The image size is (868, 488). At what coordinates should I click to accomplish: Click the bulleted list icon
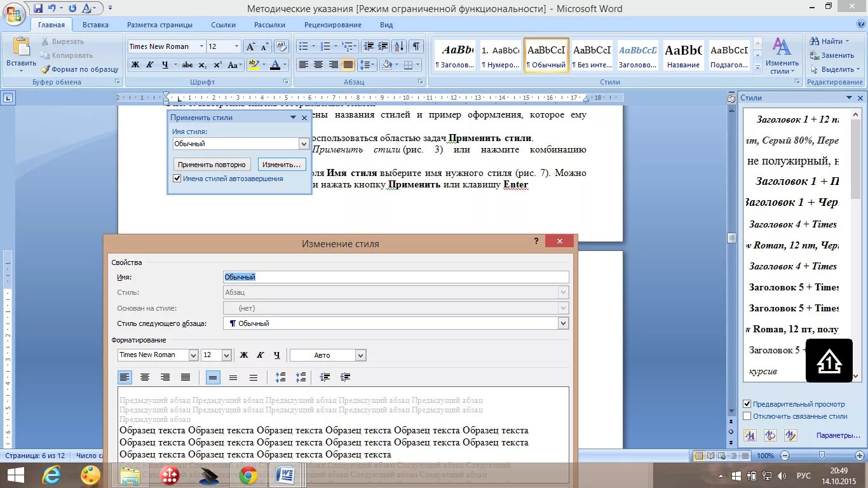tap(304, 46)
